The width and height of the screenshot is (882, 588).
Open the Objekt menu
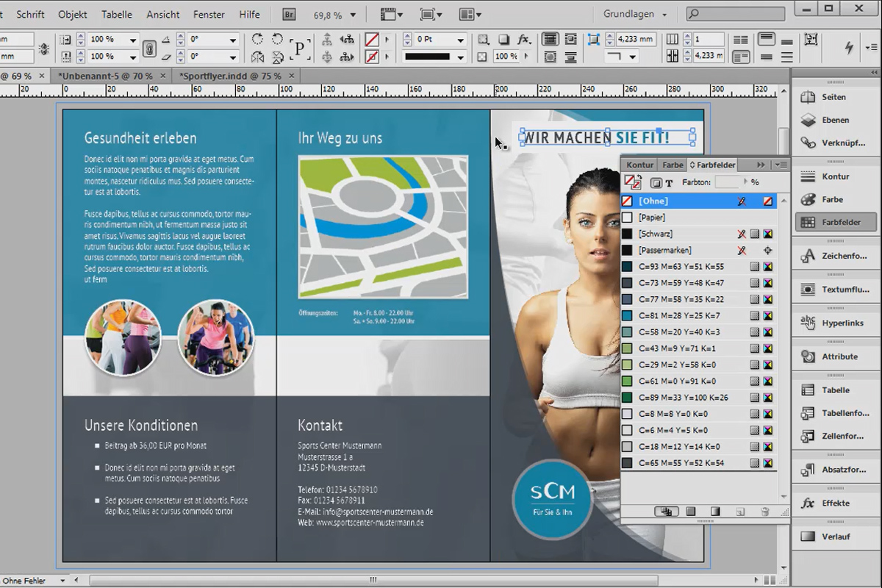pos(73,15)
